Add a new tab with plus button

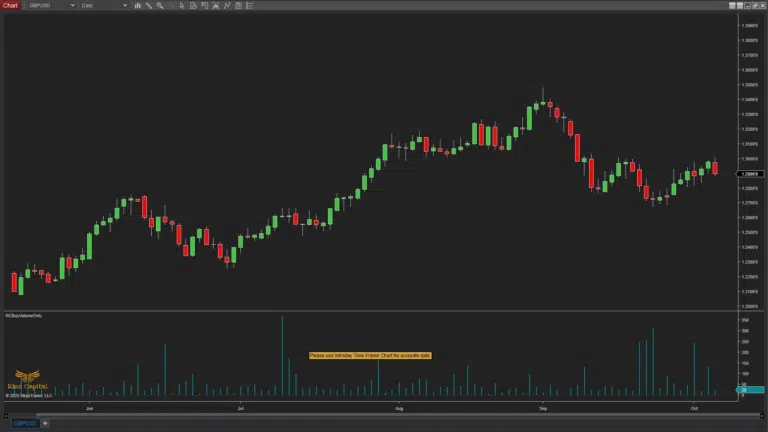44,423
